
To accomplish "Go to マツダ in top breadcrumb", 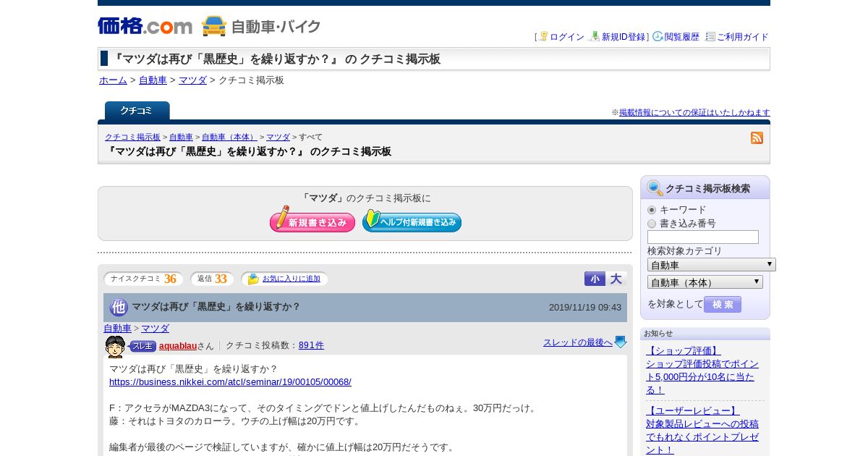I will coord(192,80).
